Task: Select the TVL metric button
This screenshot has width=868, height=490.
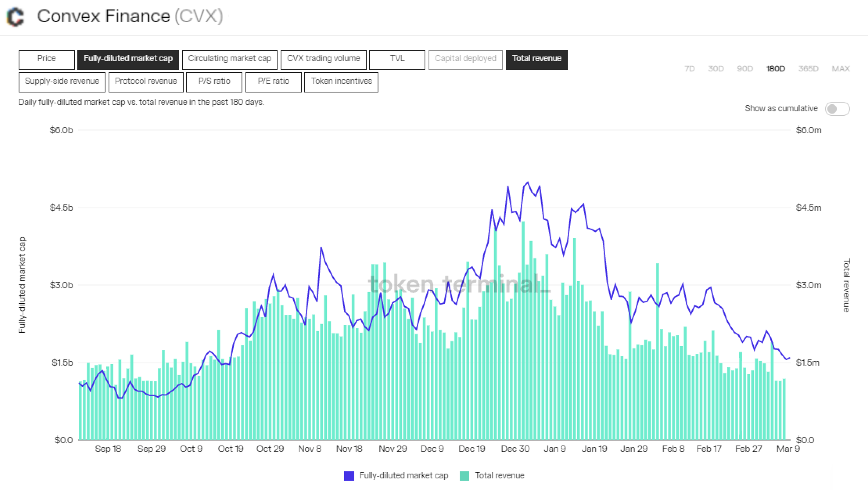Action: point(397,60)
